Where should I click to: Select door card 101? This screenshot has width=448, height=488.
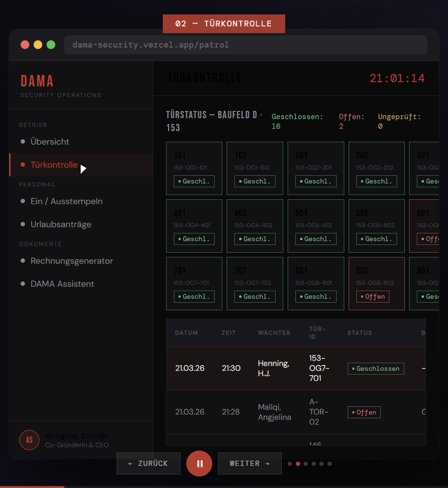click(194, 169)
